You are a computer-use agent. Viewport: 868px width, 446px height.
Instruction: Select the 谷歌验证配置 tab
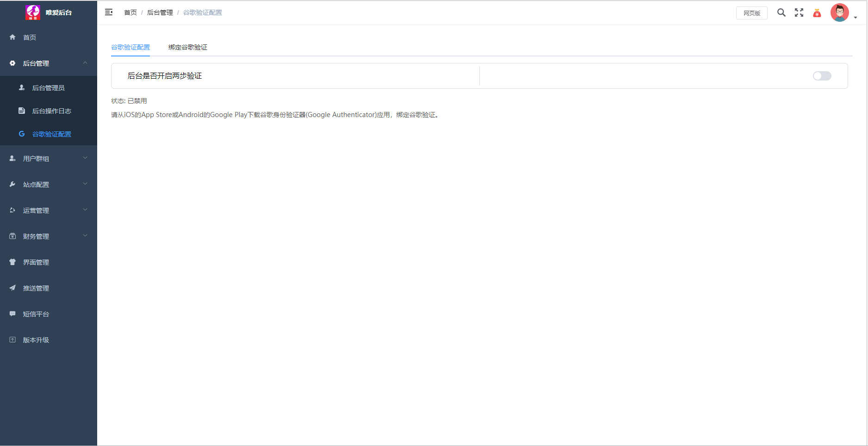coord(130,47)
